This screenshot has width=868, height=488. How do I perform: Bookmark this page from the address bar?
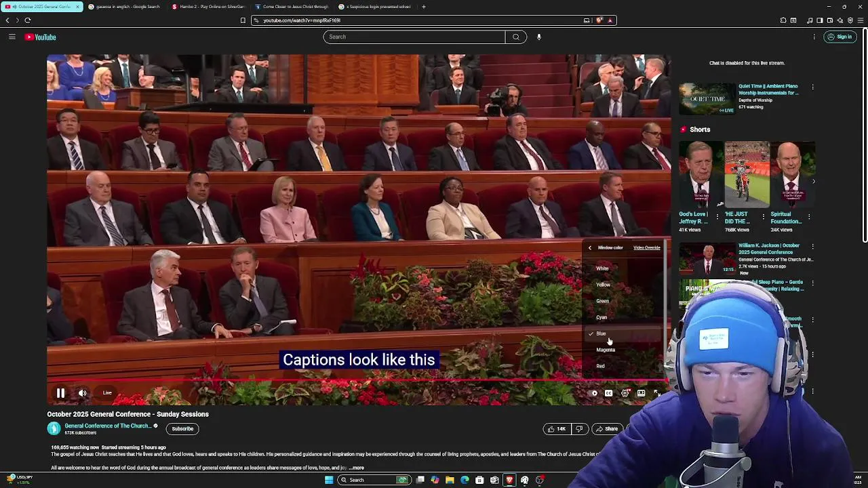click(243, 20)
